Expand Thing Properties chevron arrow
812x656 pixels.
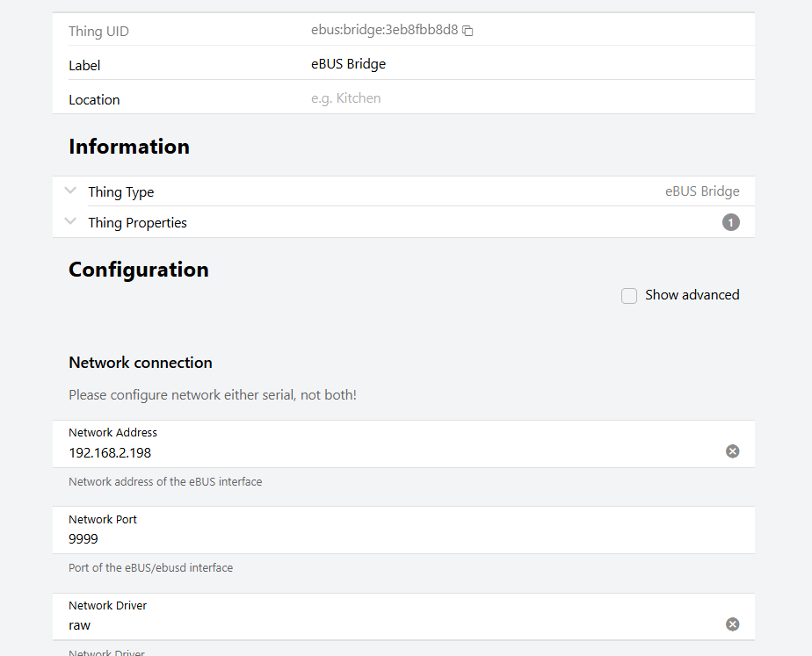(71, 221)
